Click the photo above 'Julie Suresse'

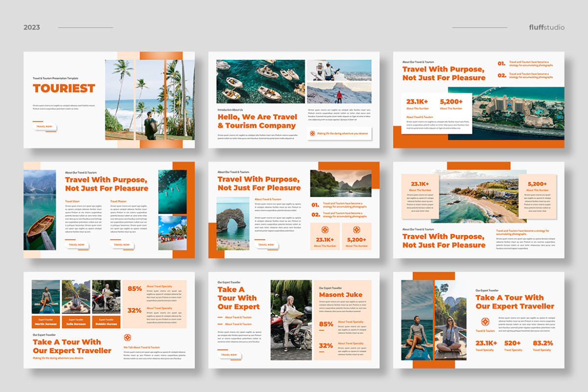pyautogui.click(x=76, y=297)
